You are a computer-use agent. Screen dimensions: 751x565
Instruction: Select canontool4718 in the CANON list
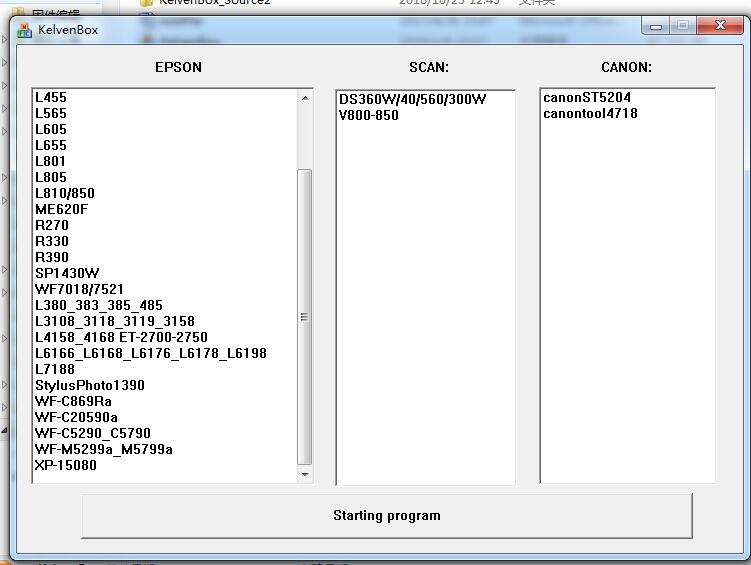click(x=590, y=113)
